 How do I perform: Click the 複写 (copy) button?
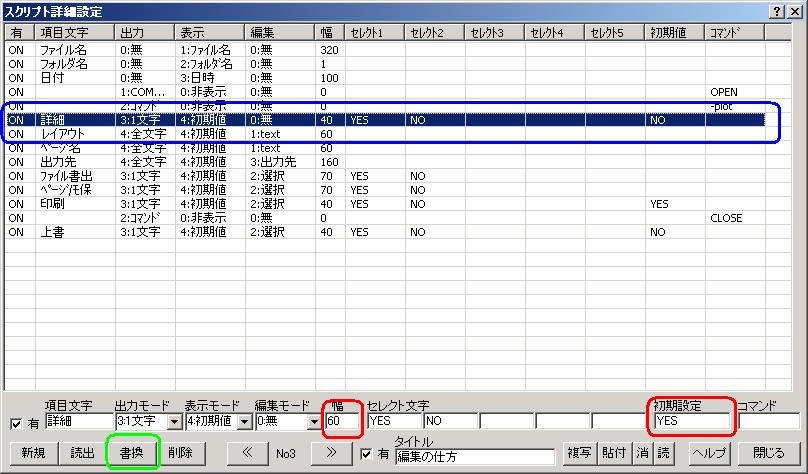pyautogui.click(x=580, y=452)
